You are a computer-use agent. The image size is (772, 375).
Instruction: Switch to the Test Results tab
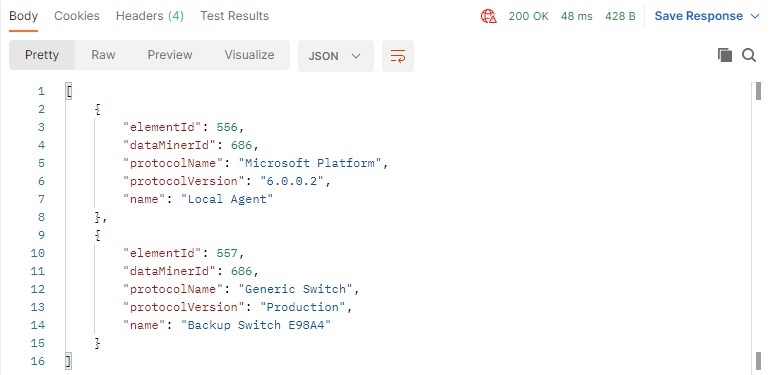(234, 16)
